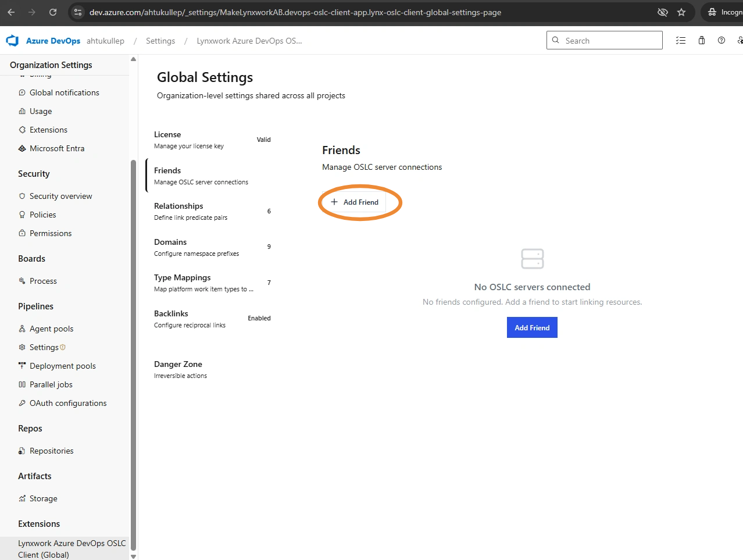Screen dimensions: 743x560
Task: Click the Policies lightbulb icon
Action: [x=22, y=215]
